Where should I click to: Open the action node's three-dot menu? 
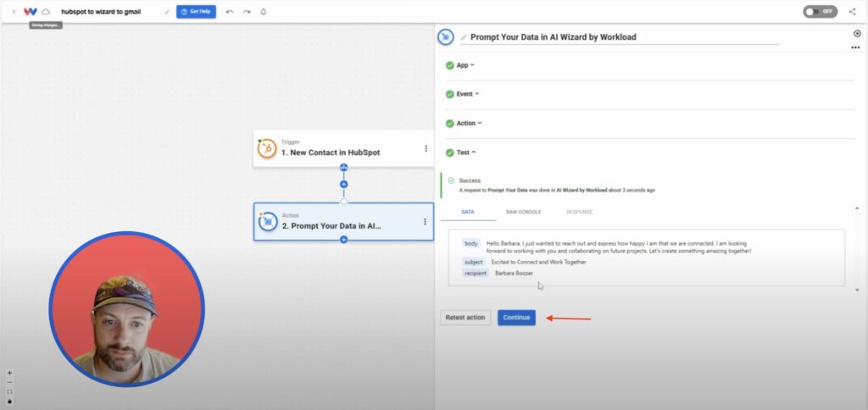pyautogui.click(x=426, y=222)
